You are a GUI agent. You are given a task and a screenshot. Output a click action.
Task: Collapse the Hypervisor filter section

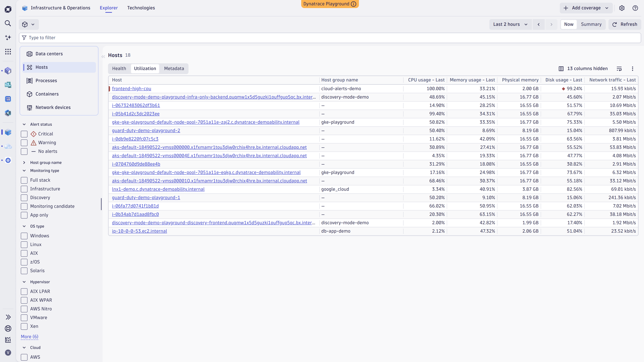point(24,282)
